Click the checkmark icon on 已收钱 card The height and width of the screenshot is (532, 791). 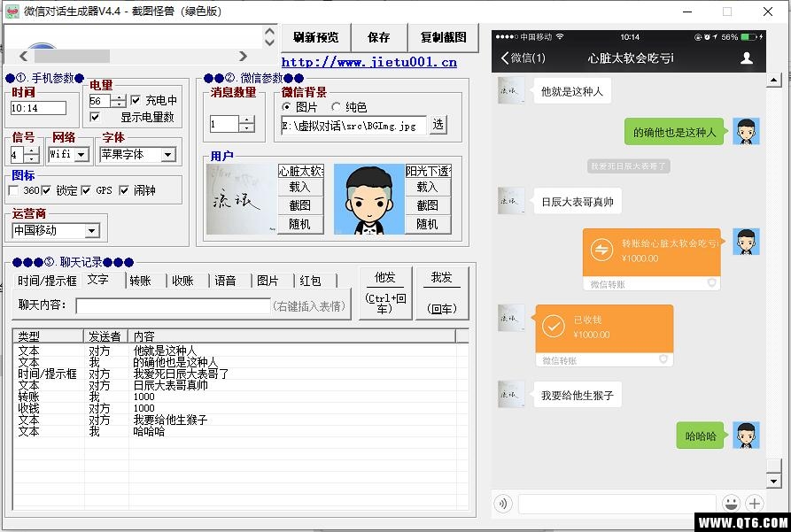(554, 327)
